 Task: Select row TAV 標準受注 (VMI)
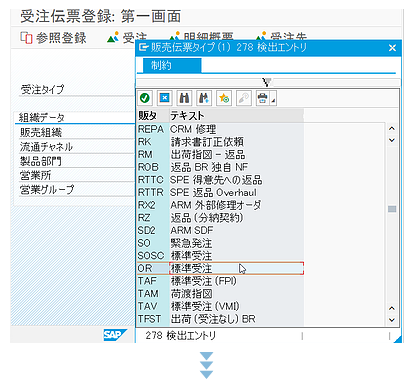220,307
